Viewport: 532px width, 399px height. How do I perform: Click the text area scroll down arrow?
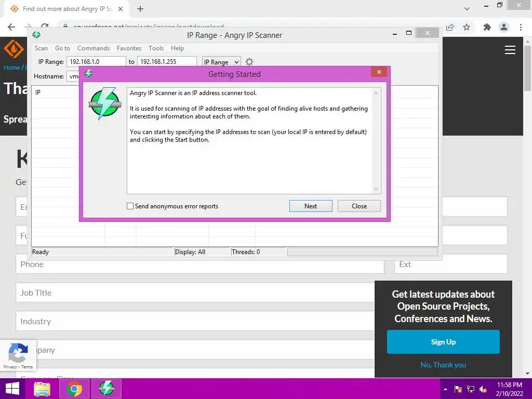tap(376, 189)
